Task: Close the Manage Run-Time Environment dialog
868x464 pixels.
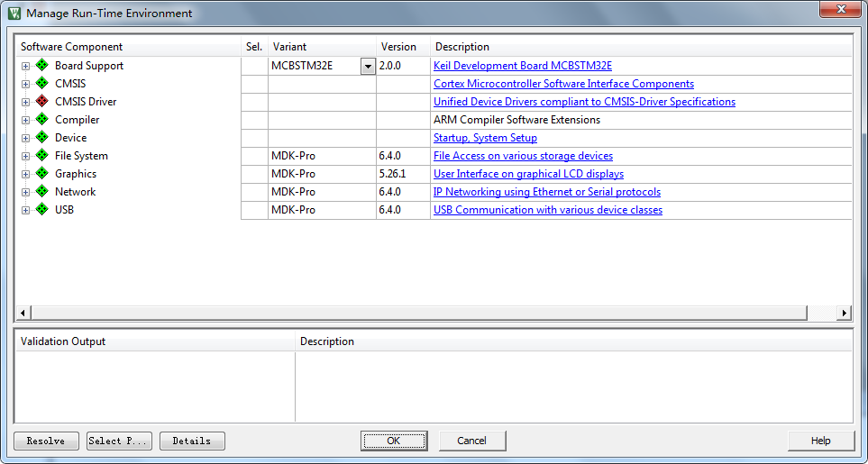Action: click(x=840, y=9)
